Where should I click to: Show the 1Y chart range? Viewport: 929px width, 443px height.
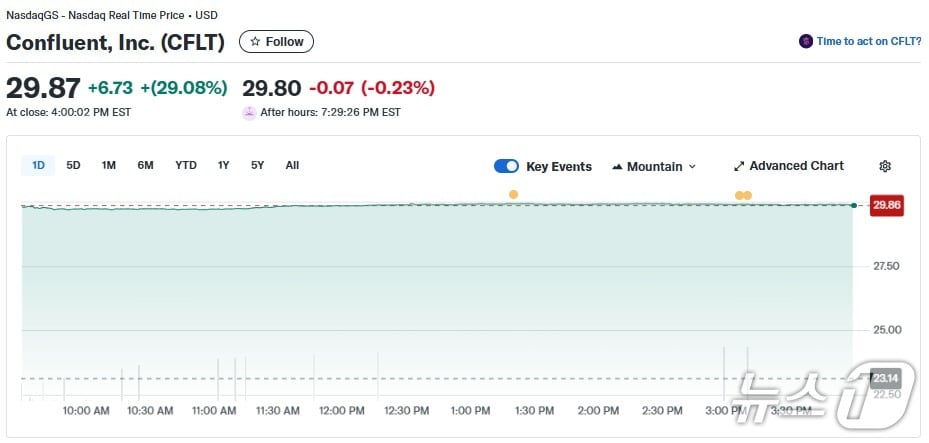pyautogui.click(x=223, y=165)
